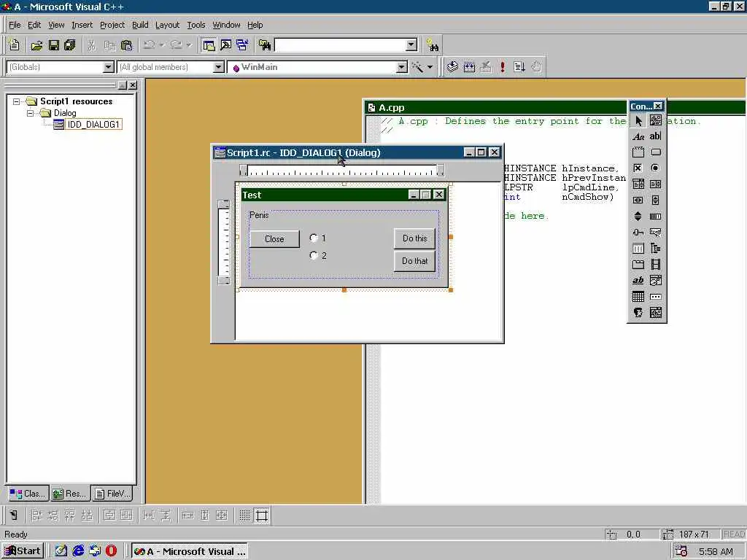This screenshot has height=560, width=747.
Task: Select the Check Box control tool
Action: (x=638, y=168)
